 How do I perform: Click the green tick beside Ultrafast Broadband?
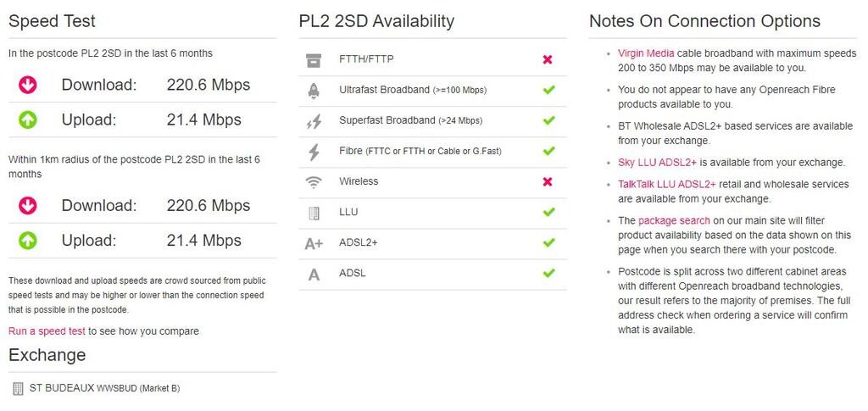(x=548, y=90)
